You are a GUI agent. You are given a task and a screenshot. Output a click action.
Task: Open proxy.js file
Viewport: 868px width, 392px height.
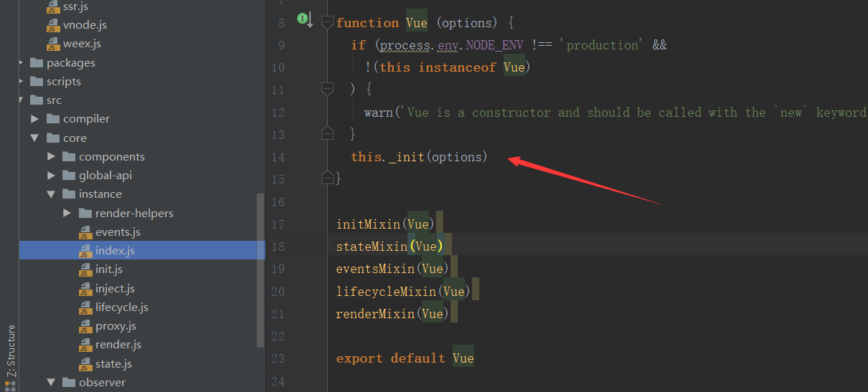pyautogui.click(x=115, y=326)
